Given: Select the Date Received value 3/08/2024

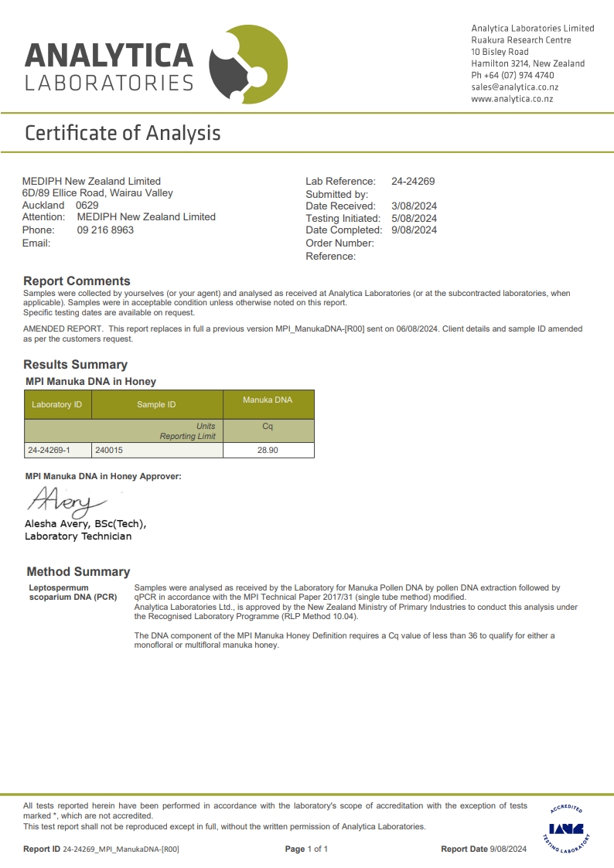Looking at the screenshot, I should [414, 206].
